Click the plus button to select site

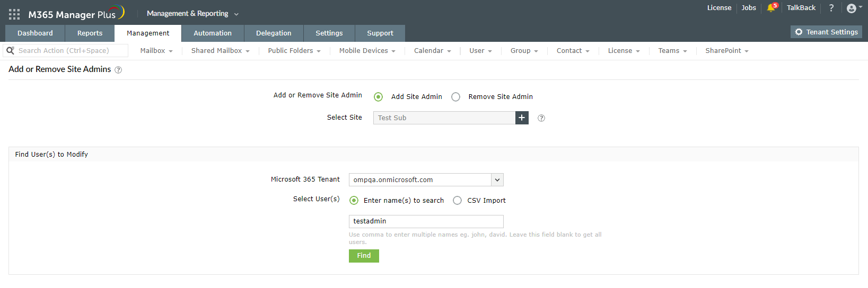click(522, 118)
